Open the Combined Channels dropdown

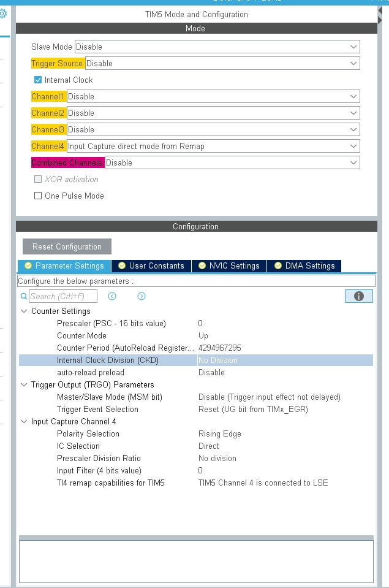coord(232,162)
